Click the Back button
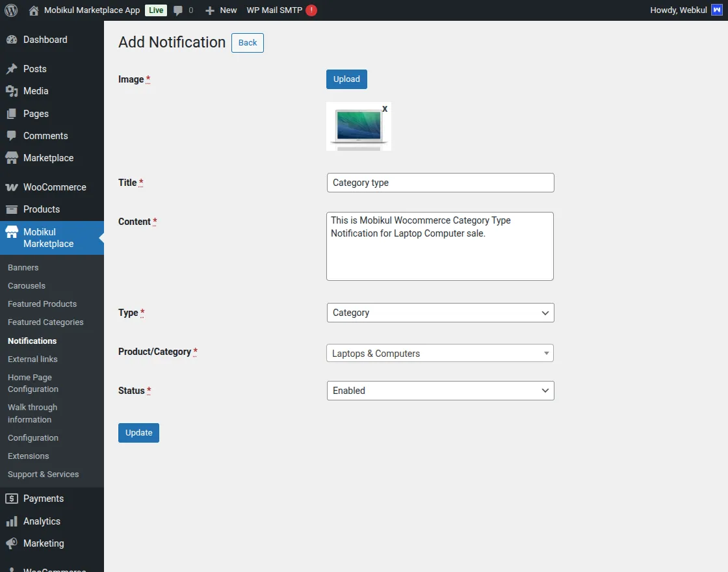This screenshot has width=728, height=572. pos(247,42)
